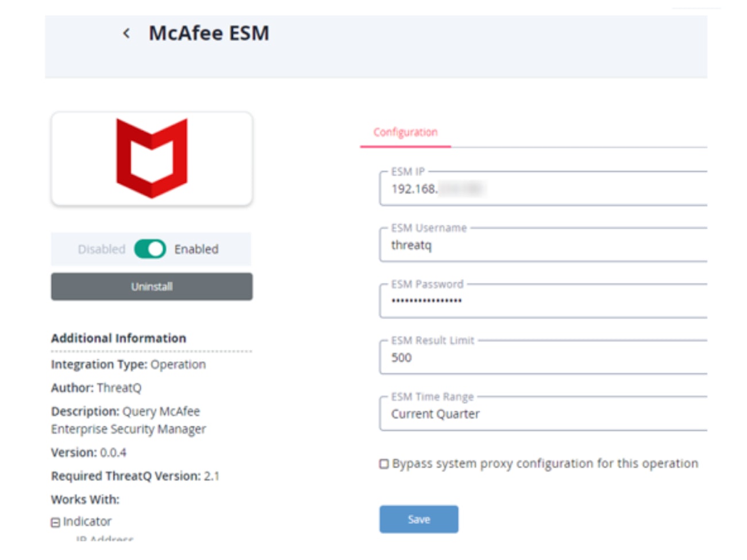The image size is (747, 560).
Task: Click the McAfee ESM page title
Action: pos(209,33)
